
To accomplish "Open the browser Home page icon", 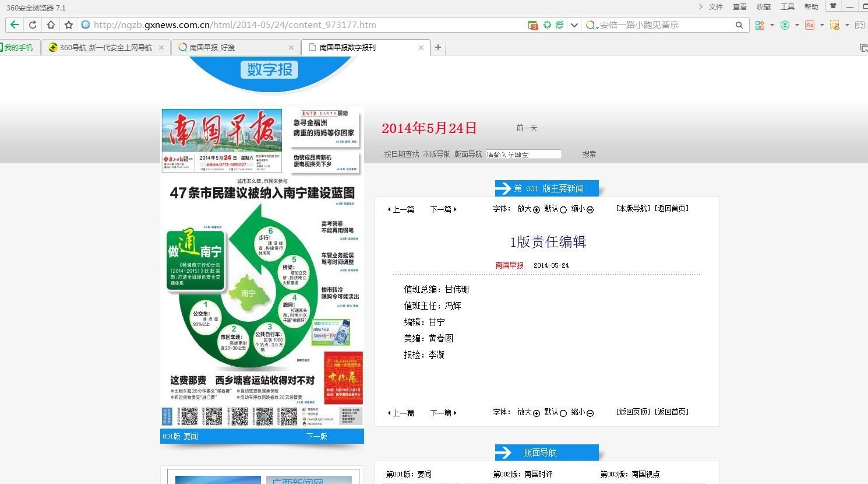I will click(x=51, y=24).
